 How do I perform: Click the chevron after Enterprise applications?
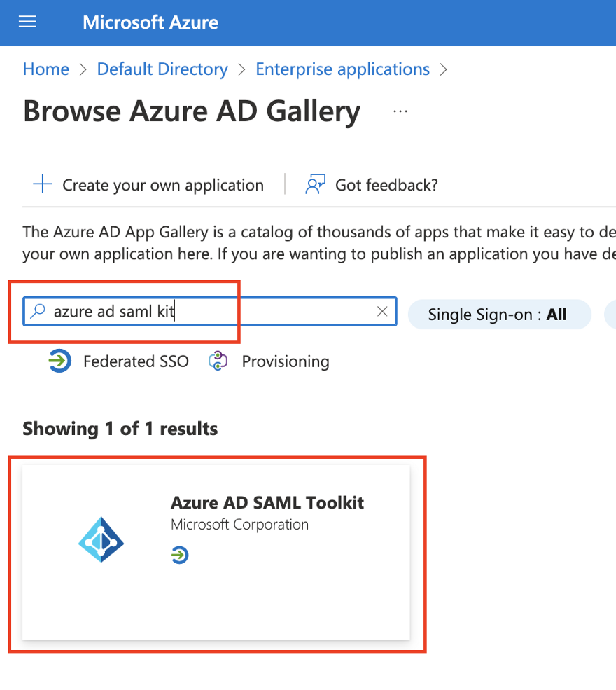pos(442,69)
